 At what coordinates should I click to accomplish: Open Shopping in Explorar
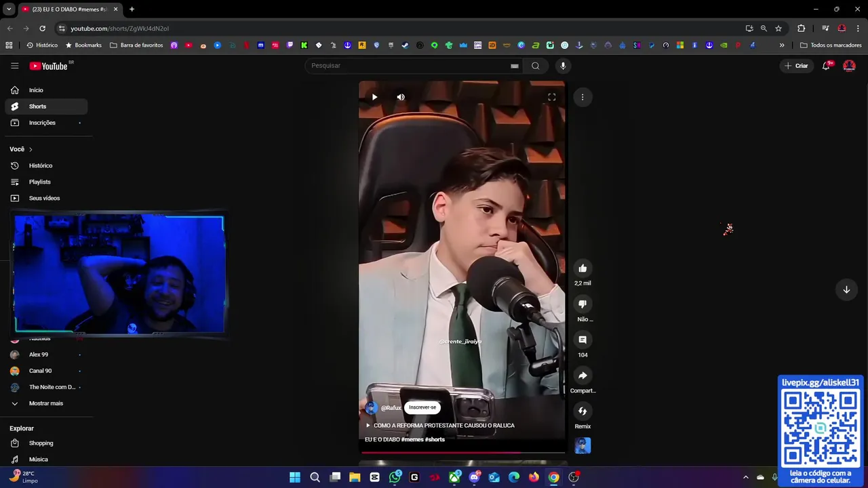coord(46,443)
